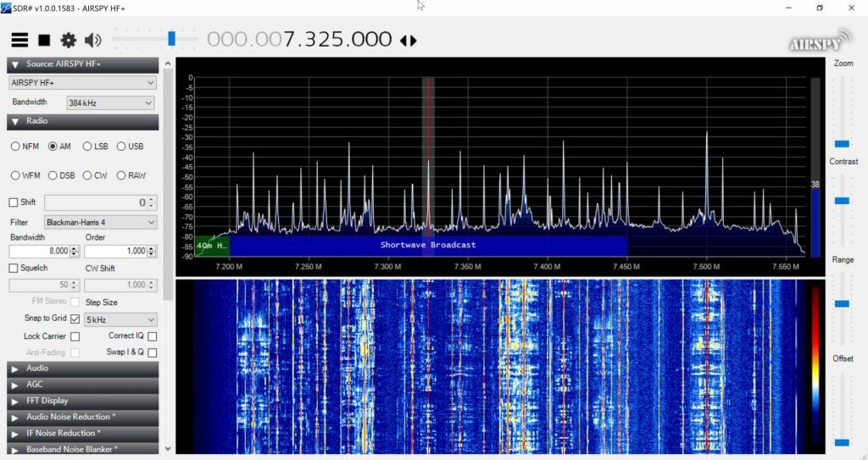The width and height of the screenshot is (868, 460).
Task: Click the frequency step arrows icon
Action: (409, 40)
